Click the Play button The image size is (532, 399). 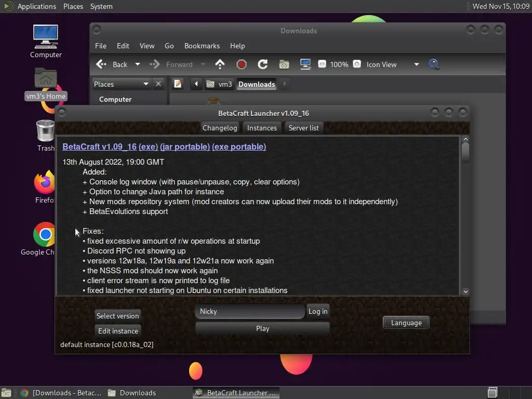(262, 328)
